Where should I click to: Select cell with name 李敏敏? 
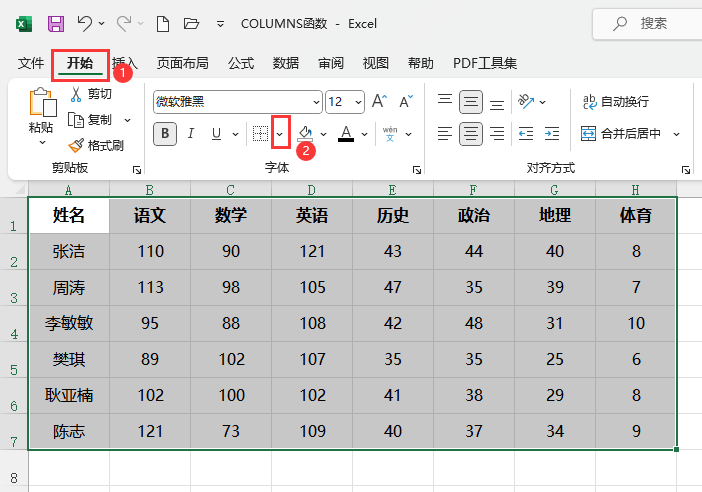pos(69,323)
